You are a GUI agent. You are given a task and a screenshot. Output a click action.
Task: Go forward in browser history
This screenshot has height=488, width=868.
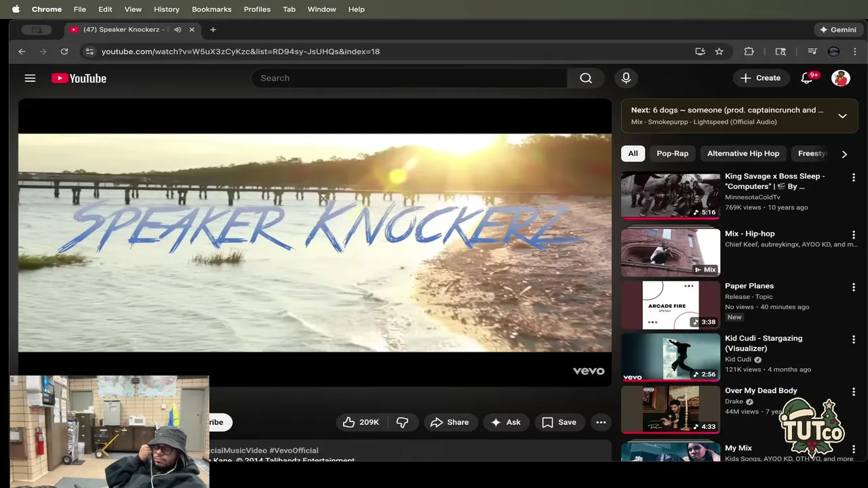[43, 52]
